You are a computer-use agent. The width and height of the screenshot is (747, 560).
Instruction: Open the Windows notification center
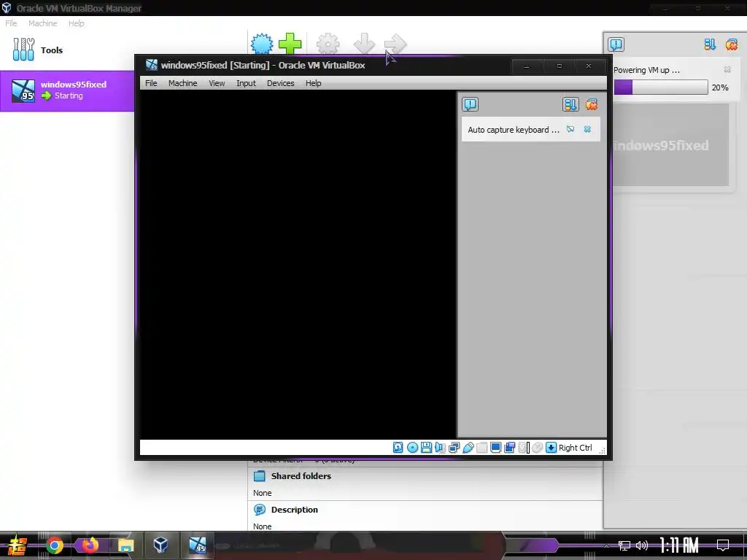pos(723,545)
